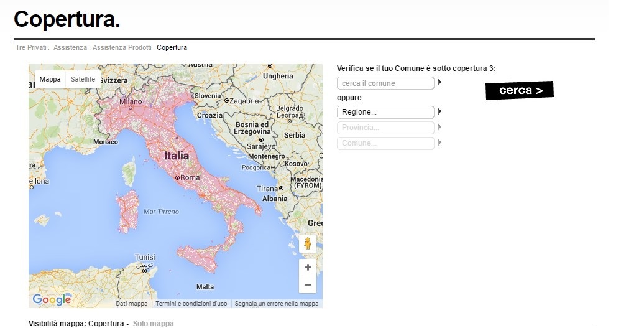The height and width of the screenshot is (328, 644).
Task: Select the Mappa map view
Action: click(50, 79)
